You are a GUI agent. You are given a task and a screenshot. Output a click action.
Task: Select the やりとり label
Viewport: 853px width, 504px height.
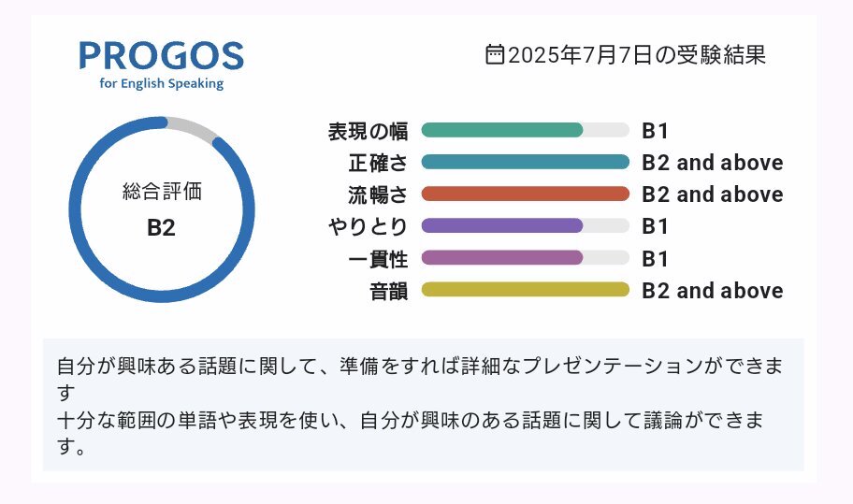pos(368,226)
